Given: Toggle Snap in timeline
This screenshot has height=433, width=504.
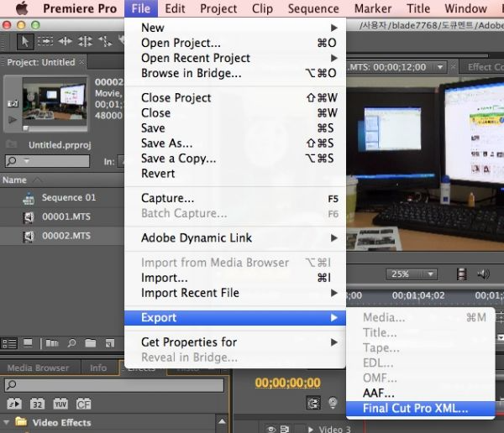Looking at the screenshot, I should click(313, 403).
